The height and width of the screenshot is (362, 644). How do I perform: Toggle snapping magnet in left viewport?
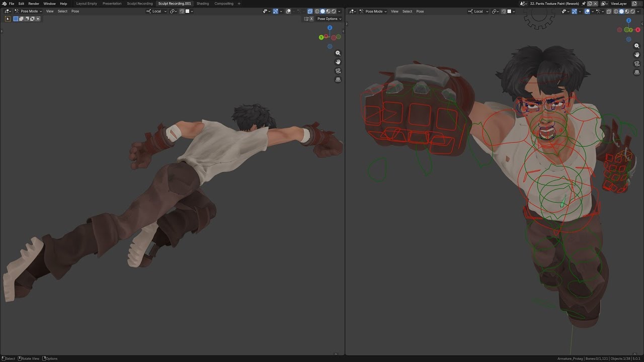[182, 11]
